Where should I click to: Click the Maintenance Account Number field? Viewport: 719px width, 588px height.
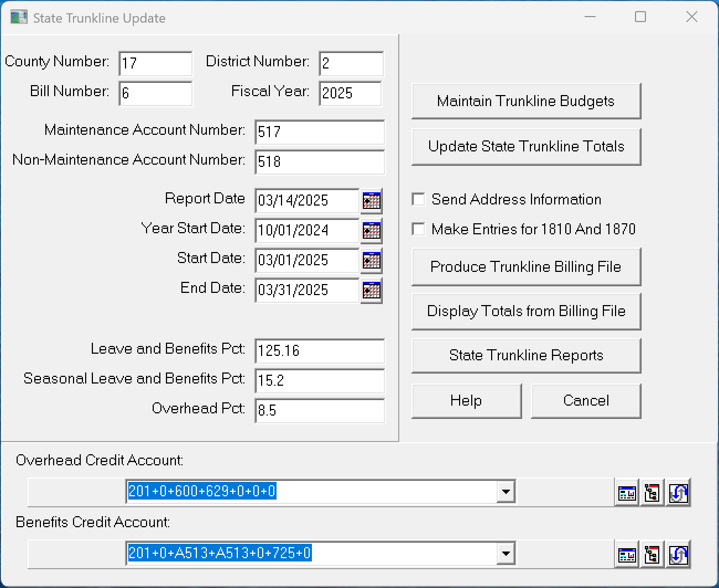pos(320,132)
